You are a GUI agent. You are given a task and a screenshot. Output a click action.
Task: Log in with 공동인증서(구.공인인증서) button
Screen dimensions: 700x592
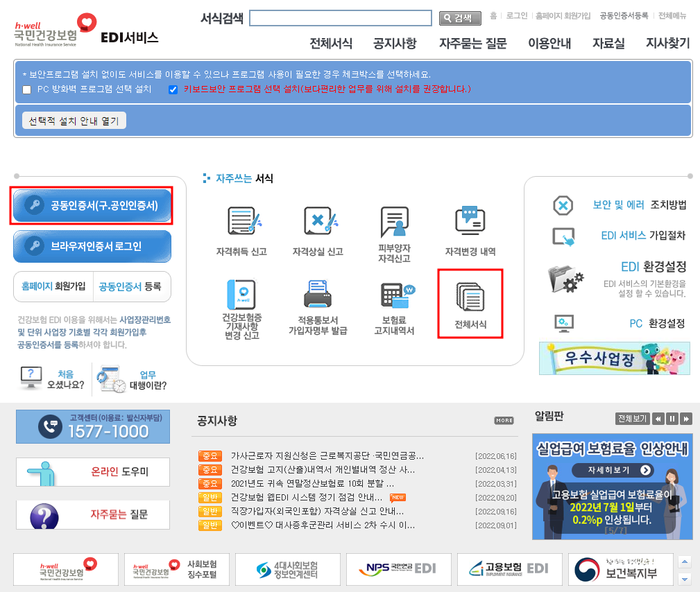point(92,206)
